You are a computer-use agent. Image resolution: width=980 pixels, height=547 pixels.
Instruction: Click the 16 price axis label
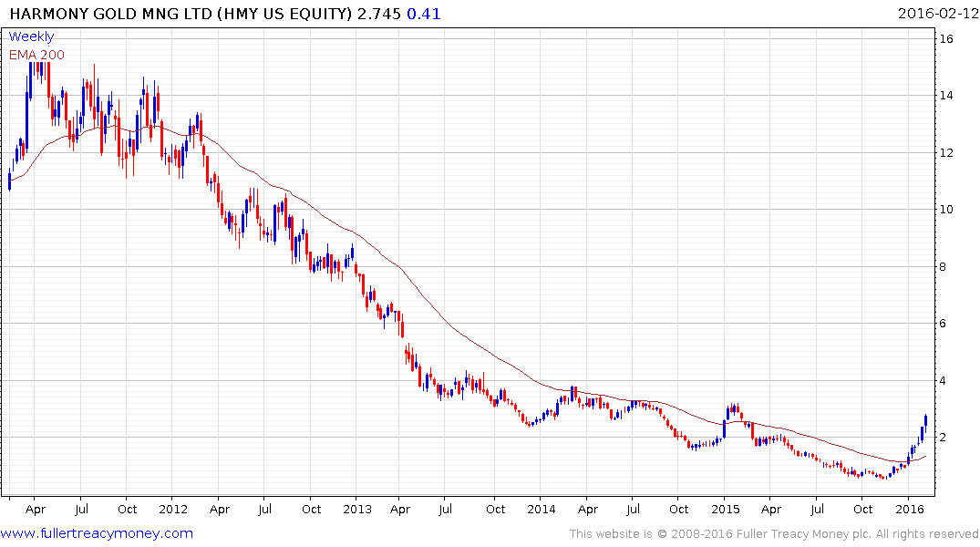[x=946, y=39]
